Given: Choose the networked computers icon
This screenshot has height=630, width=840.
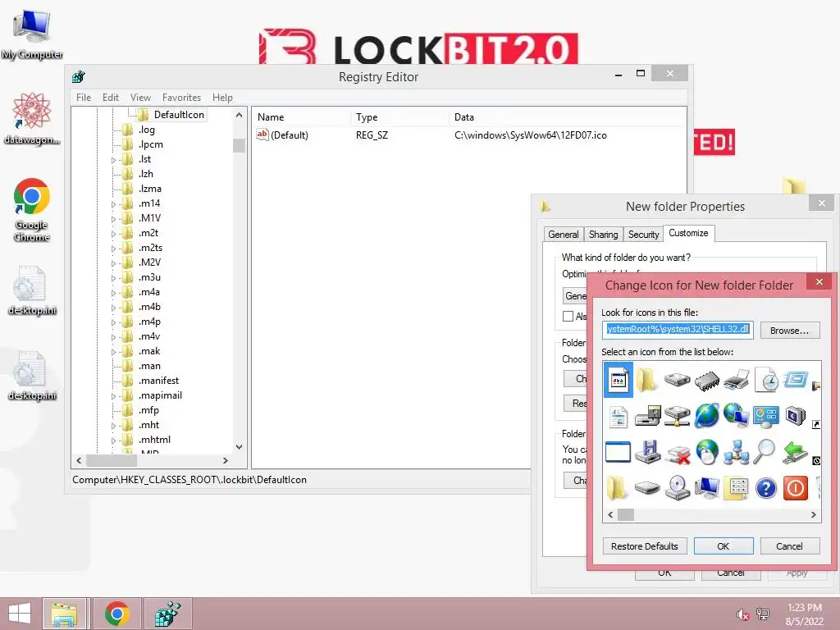Looking at the screenshot, I should 737,452.
